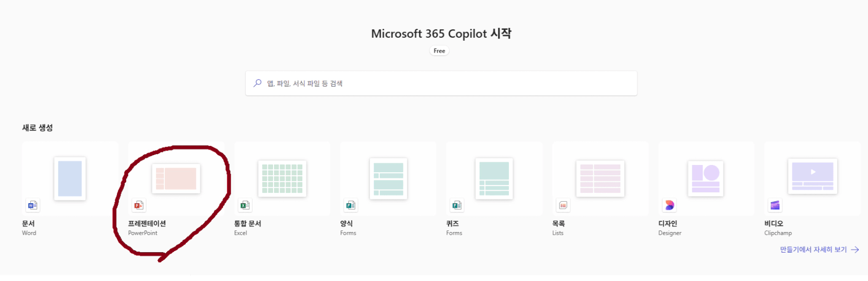Click the search magnifier icon

tap(257, 83)
